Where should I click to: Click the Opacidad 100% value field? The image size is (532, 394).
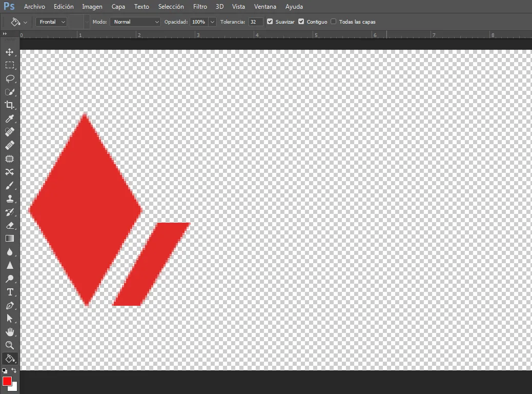click(199, 22)
